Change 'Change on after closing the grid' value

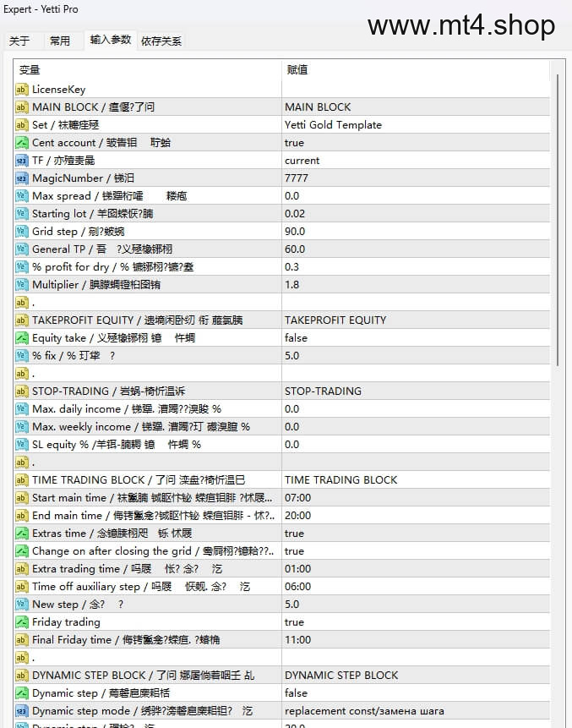(415, 550)
